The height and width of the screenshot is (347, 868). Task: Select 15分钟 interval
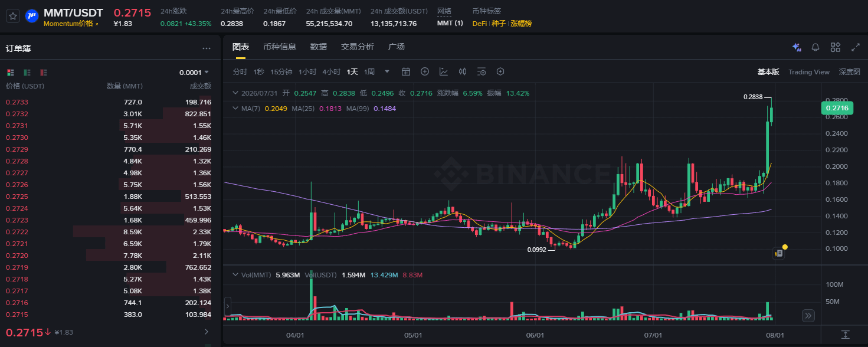[x=281, y=72]
